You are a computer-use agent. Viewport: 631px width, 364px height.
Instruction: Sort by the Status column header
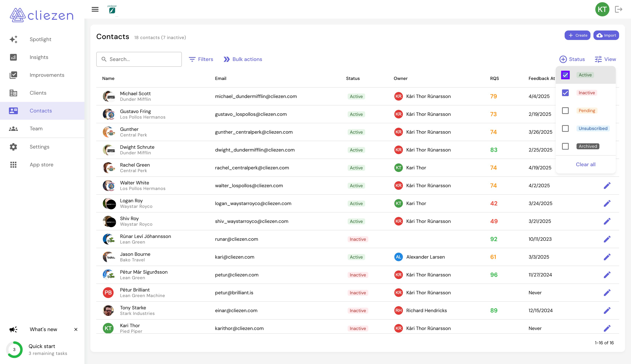pyautogui.click(x=353, y=78)
